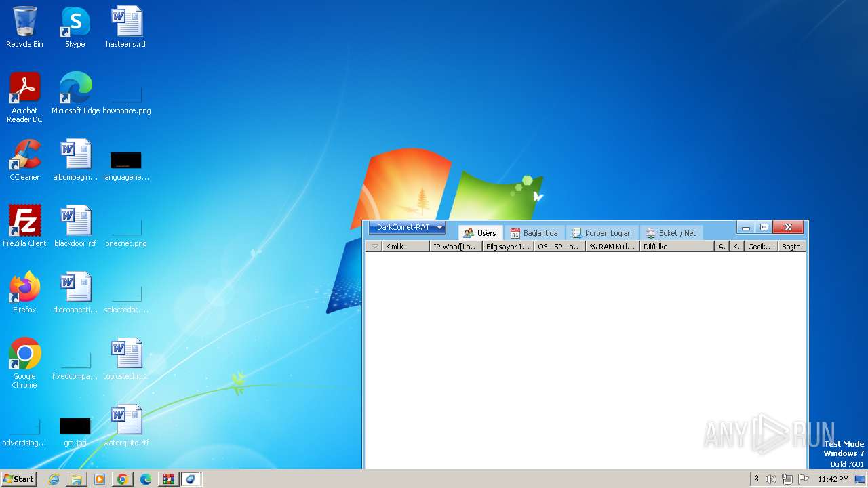868x488 pixels.
Task: Select the topicstechn... document icon
Action: (x=126, y=359)
